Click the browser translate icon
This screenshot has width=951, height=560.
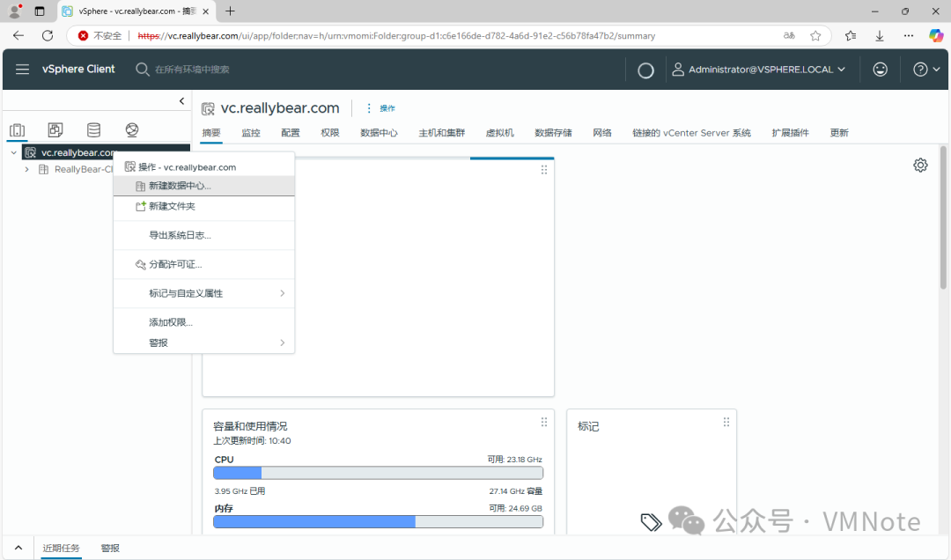pyautogui.click(x=789, y=36)
